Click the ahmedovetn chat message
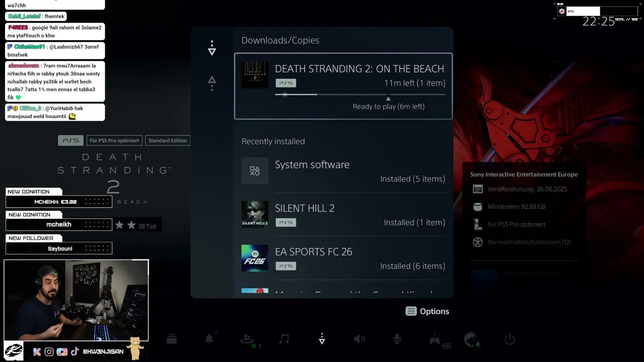644x362 pixels. click(x=55, y=81)
